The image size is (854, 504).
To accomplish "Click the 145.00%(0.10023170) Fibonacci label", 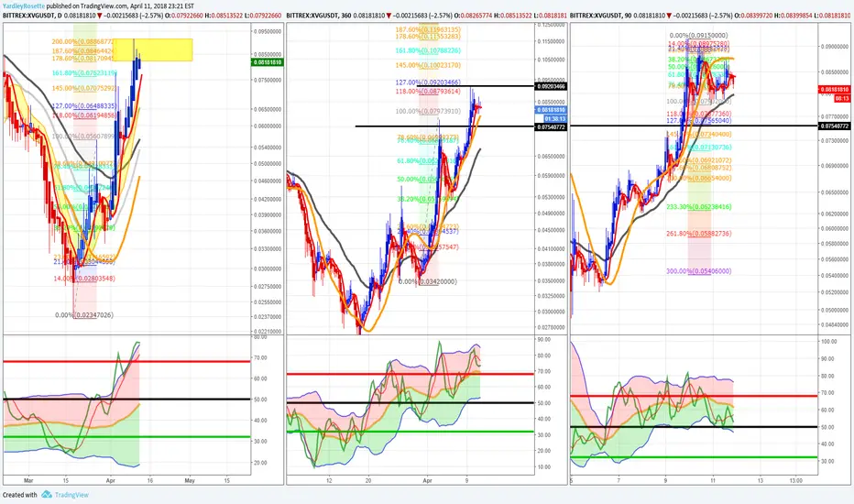I will click(428, 65).
